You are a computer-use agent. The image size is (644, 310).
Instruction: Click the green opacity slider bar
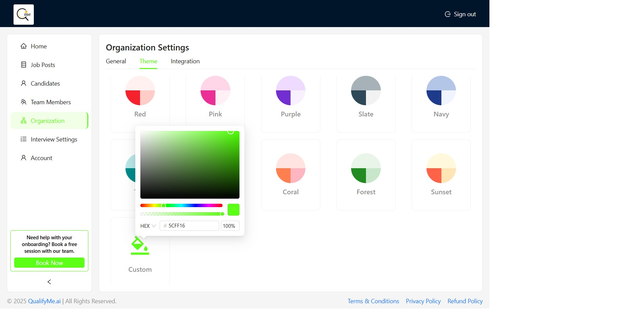[x=181, y=214]
